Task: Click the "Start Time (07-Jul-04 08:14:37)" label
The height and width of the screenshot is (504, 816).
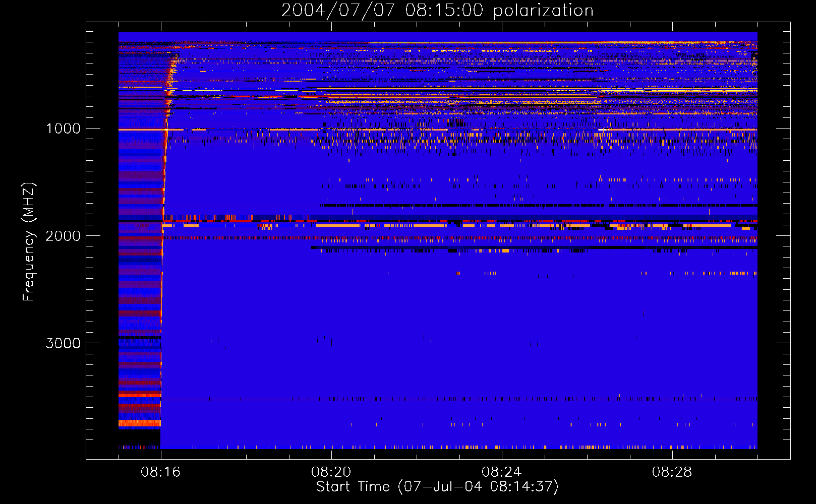Action: [x=437, y=487]
